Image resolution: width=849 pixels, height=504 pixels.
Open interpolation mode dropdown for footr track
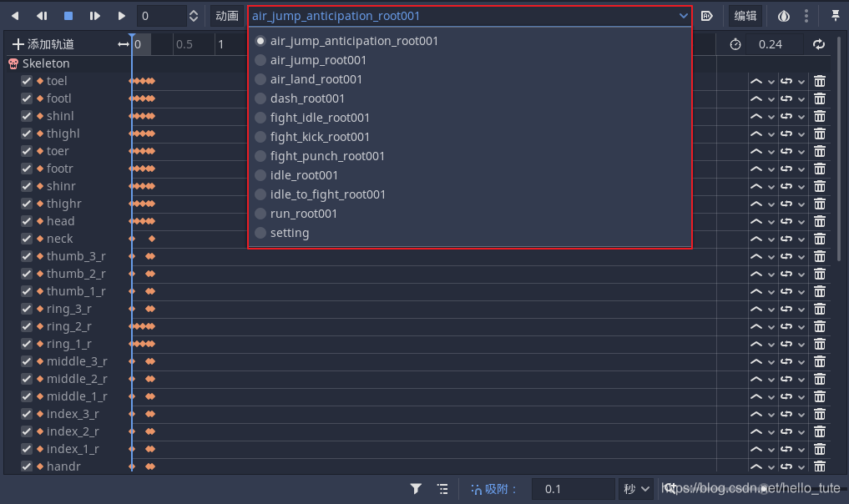pyautogui.click(x=763, y=169)
